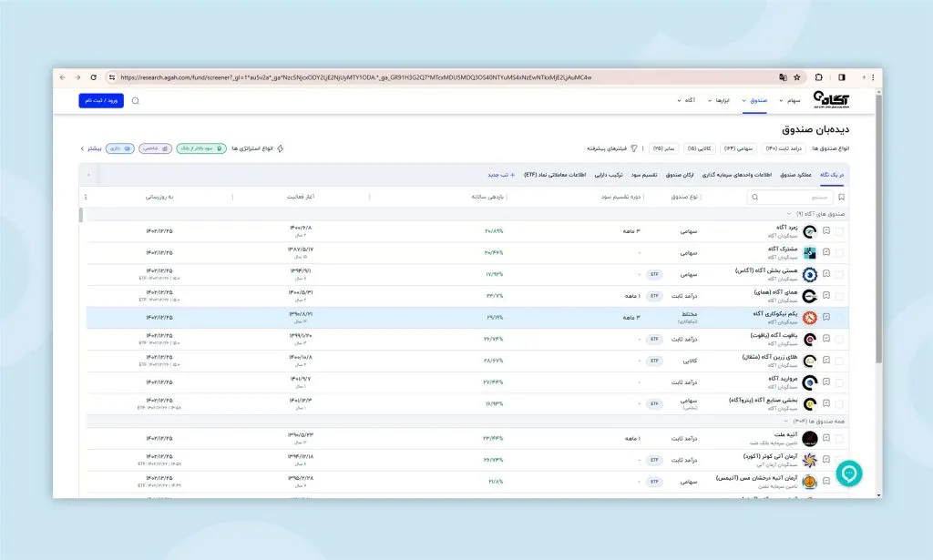This screenshot has width=933, height=560.
Task: Open the تقسیم سود tab
Action: pyautogui.click(x=644, y=174)
